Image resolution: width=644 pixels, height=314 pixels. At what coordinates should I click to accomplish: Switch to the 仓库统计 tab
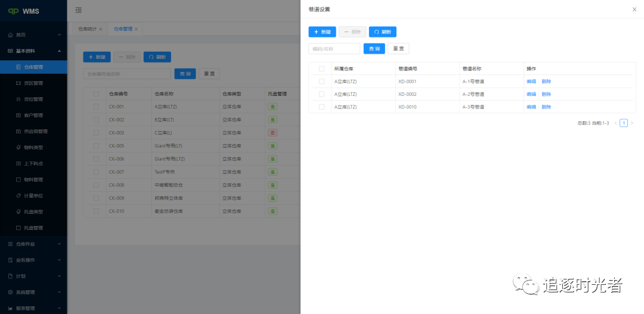pyautogui.click(x=87, y=29)
